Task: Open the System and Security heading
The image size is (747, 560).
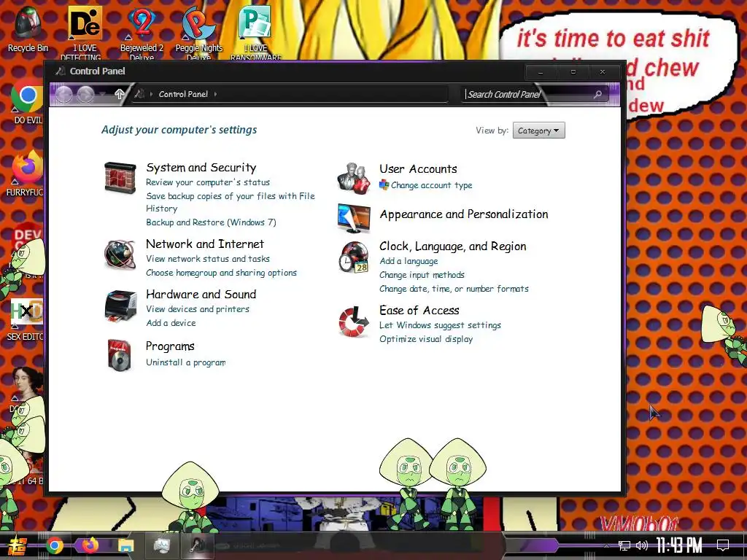Action: [x=201, y=168]
